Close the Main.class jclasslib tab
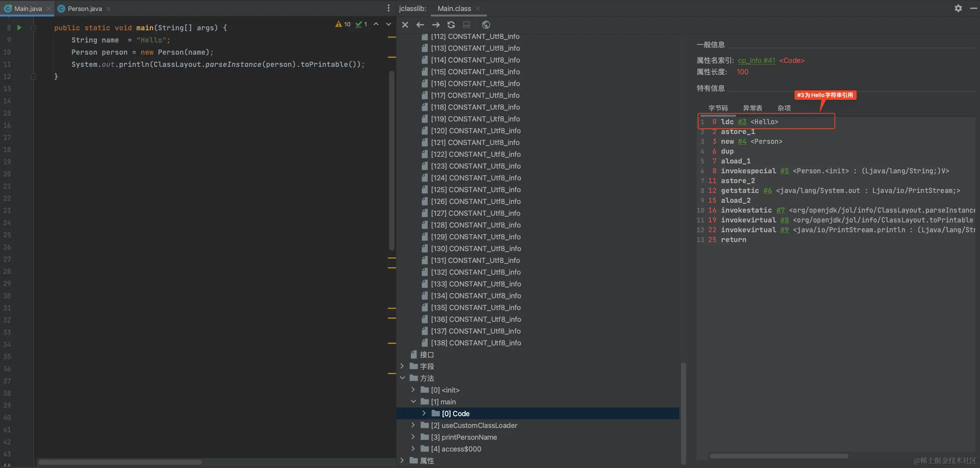The height and width of the screenshot is (468, 980). pos(478,9)
